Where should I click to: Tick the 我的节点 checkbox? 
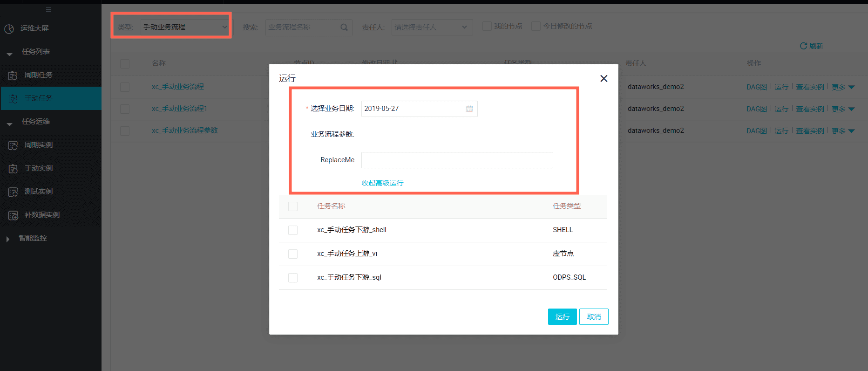(487, 26)
